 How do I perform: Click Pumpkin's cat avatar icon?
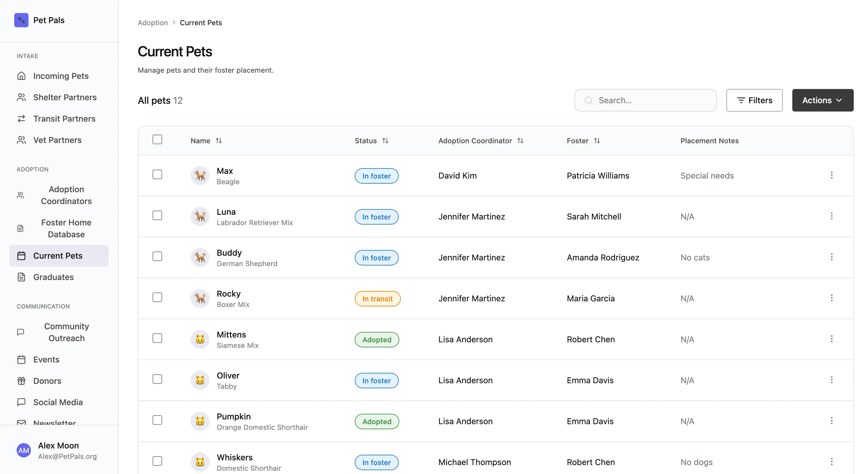200,421
